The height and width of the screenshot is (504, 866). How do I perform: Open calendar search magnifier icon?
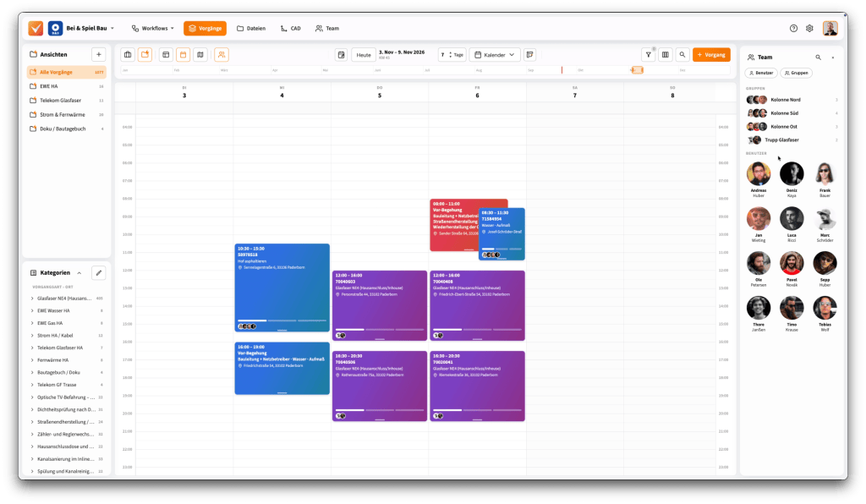point(682,55)
